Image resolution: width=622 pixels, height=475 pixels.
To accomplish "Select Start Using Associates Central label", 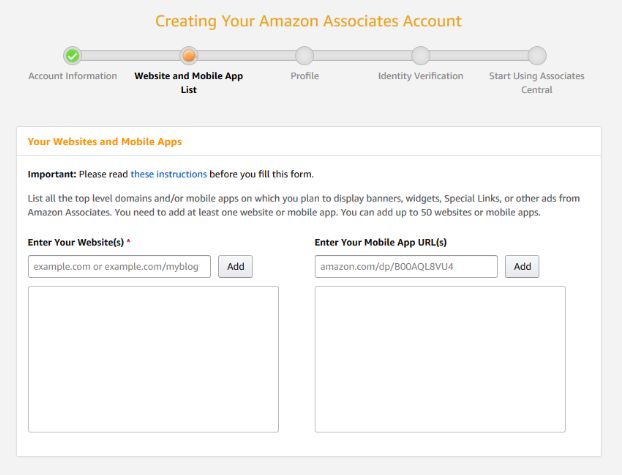I will pos(536,82).
